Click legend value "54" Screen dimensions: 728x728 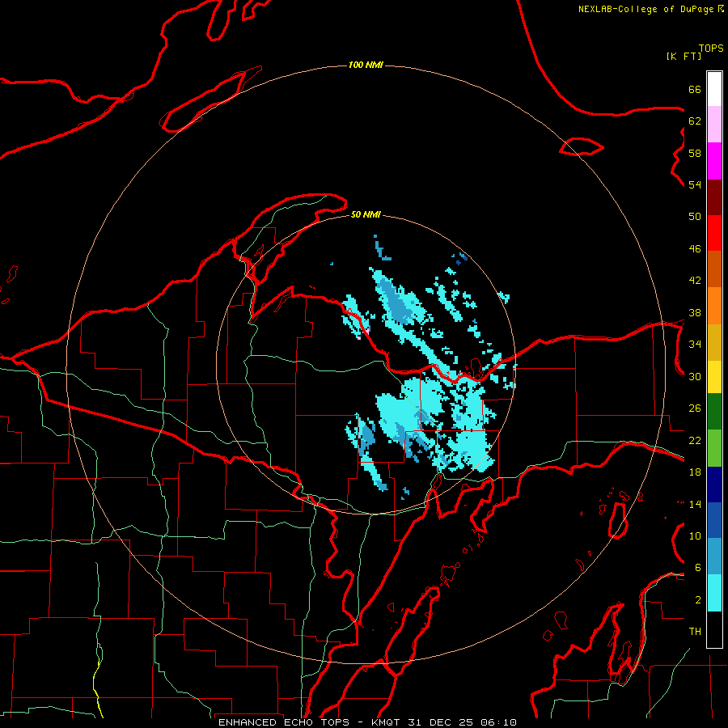click(695, 184)
